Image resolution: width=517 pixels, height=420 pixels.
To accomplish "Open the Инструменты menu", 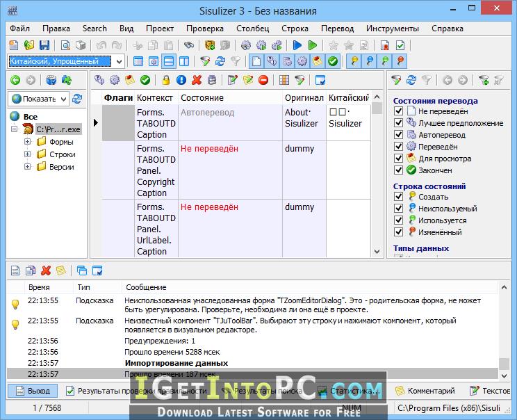I will tap(393, 29).
